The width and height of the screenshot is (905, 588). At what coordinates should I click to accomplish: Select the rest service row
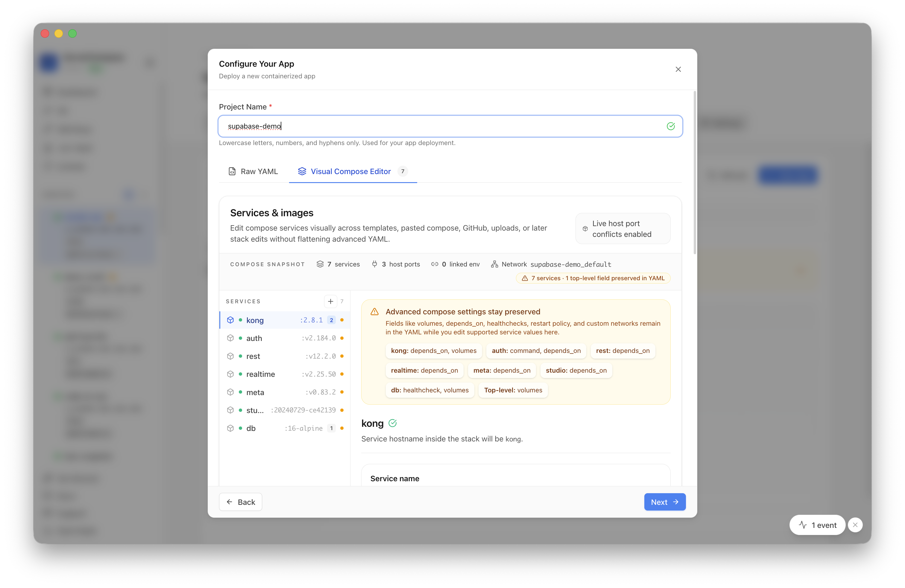[x=285, y=356]
